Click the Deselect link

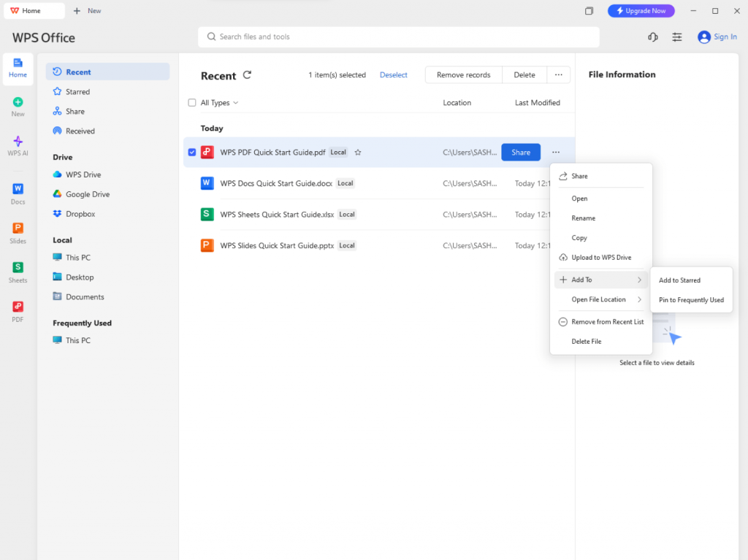coord(393,75)
